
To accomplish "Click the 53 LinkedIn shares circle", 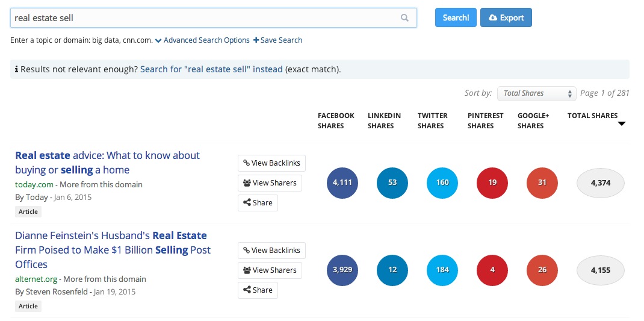I will pos(392,183).
